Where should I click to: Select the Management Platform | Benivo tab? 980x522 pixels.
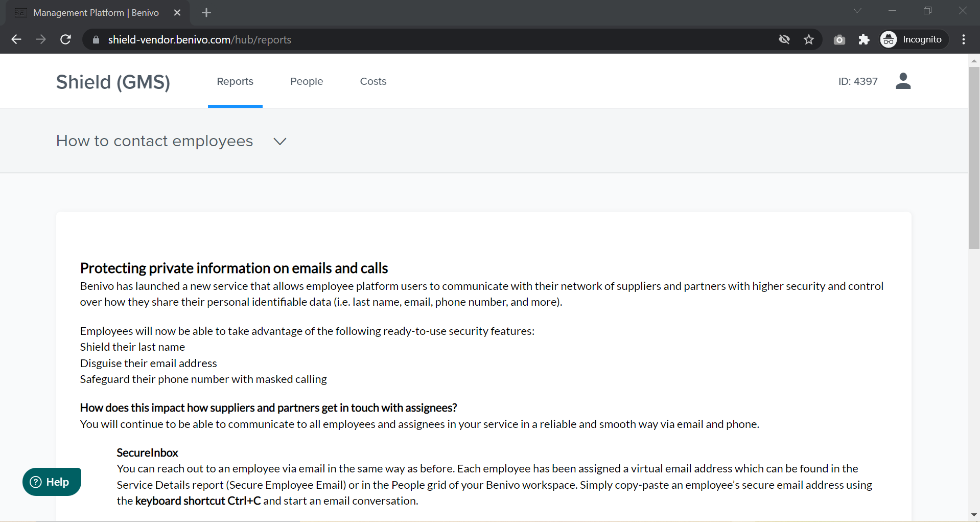tap(97, 13)
